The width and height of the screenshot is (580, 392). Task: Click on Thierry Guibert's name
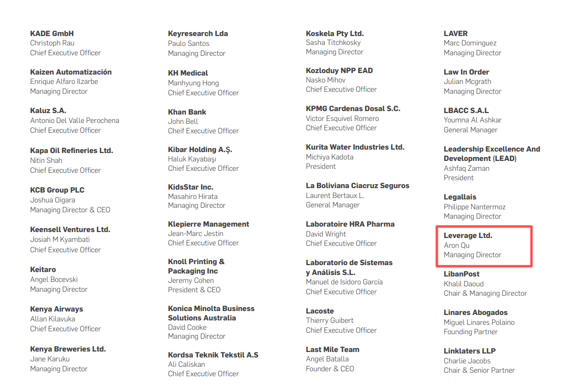pyautogui.click(x=329, y=320)
